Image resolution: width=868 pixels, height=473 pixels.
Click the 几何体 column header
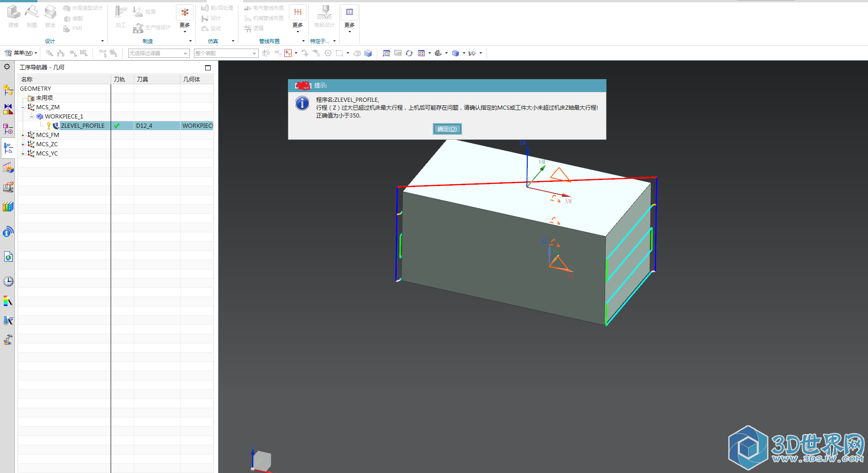click(197, 80)
